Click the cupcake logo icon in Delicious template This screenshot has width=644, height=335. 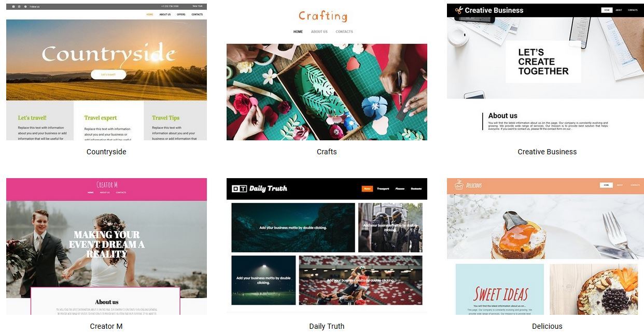pyautogui.click(x=458, y=185)
